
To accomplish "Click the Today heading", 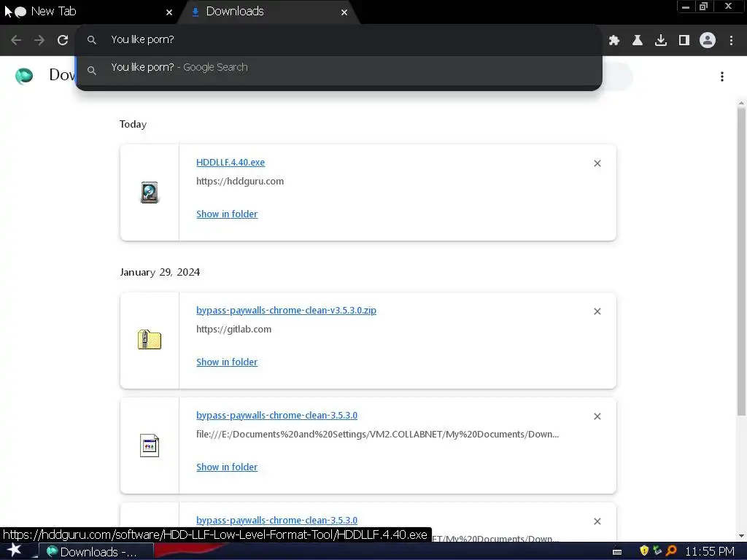I will coord(133,124).
